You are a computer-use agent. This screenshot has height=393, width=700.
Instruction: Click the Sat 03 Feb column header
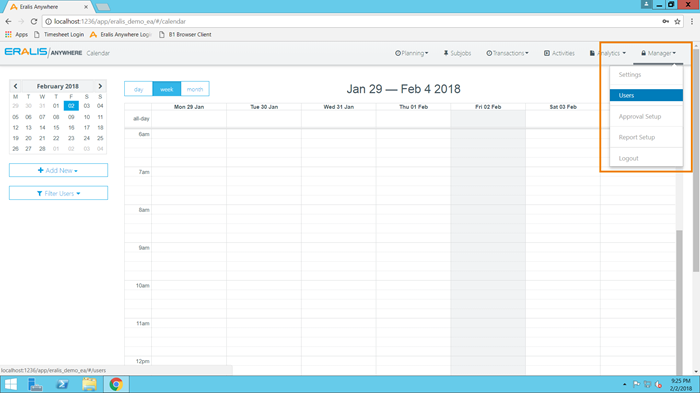coord(562,107)
